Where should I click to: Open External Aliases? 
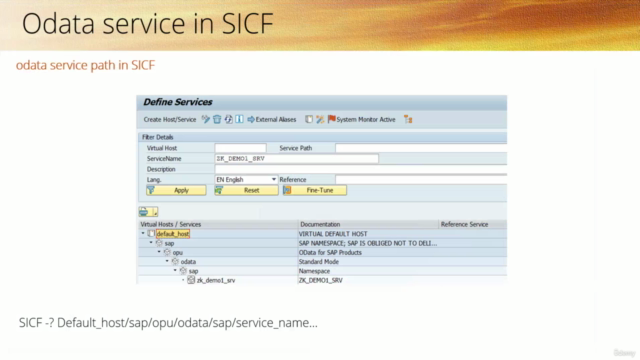coord(272,120)
